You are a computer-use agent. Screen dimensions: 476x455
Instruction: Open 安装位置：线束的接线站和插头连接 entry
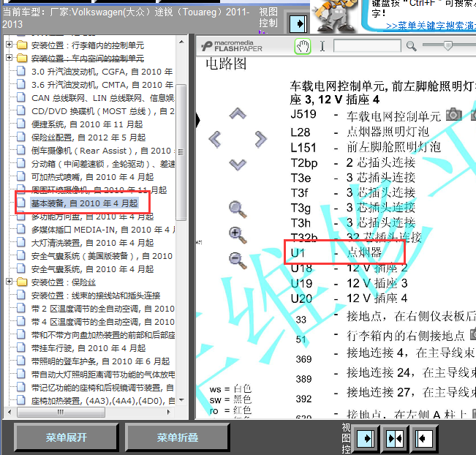(96, 296)
